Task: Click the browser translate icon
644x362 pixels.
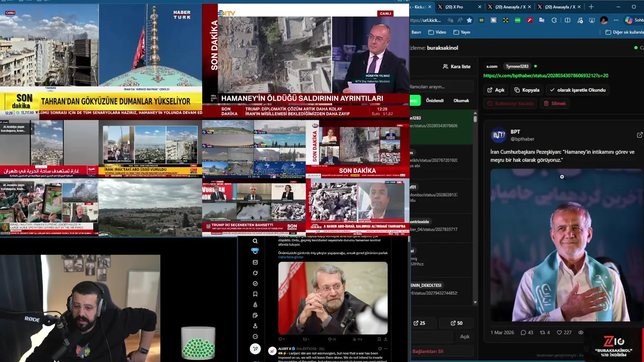Action: [450, 20]
